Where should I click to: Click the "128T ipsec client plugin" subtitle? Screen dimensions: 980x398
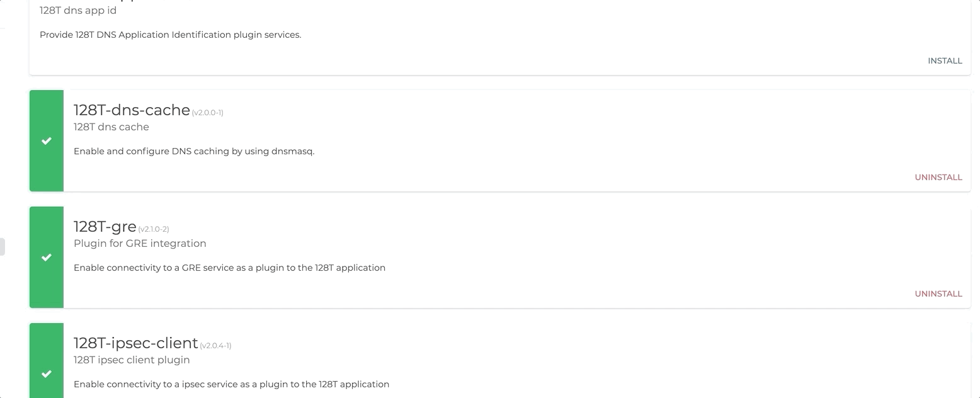[132, 360]
